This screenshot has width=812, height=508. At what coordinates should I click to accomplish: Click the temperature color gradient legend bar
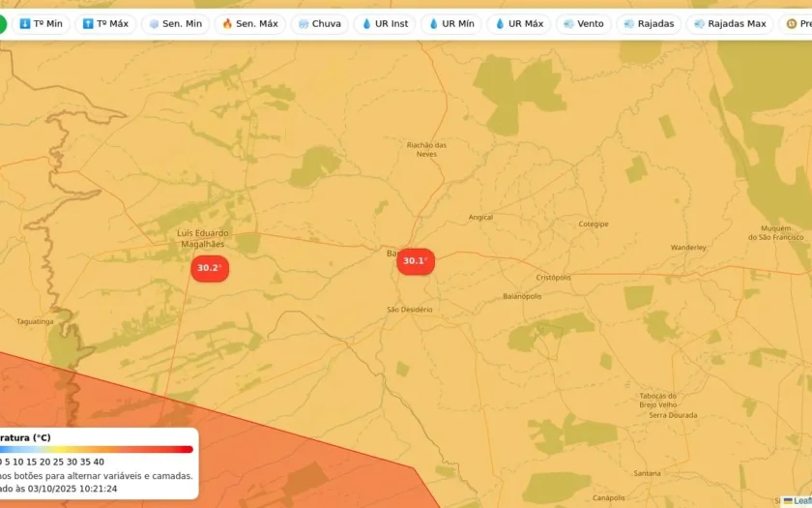click(x=97, y=449)
